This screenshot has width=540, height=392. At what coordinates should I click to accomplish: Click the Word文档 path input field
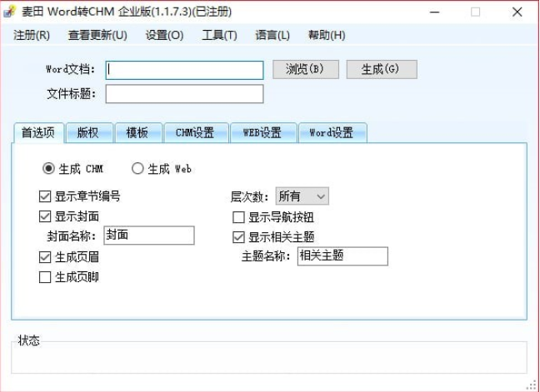coord(185,70)
